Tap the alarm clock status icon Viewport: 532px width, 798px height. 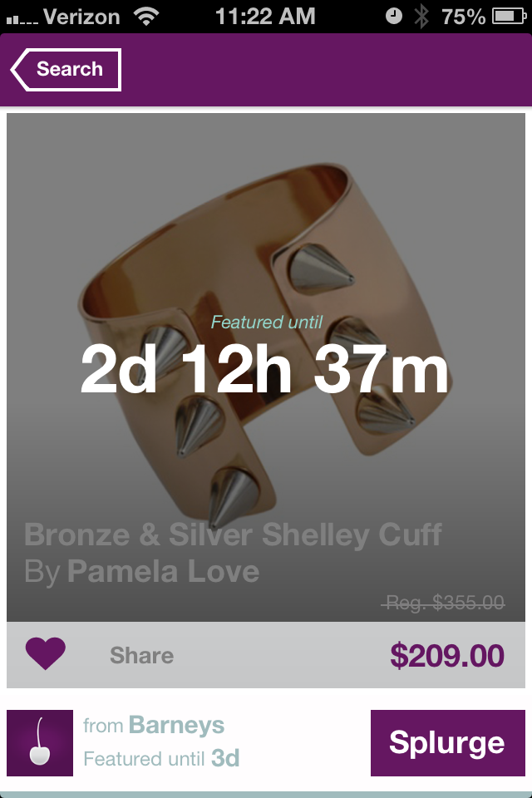point(393,17)
